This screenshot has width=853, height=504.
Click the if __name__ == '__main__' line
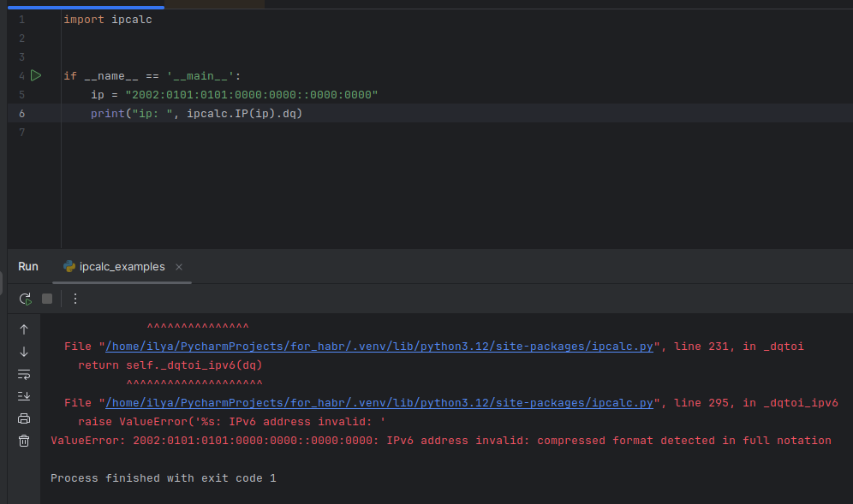[x=152, y=76]
